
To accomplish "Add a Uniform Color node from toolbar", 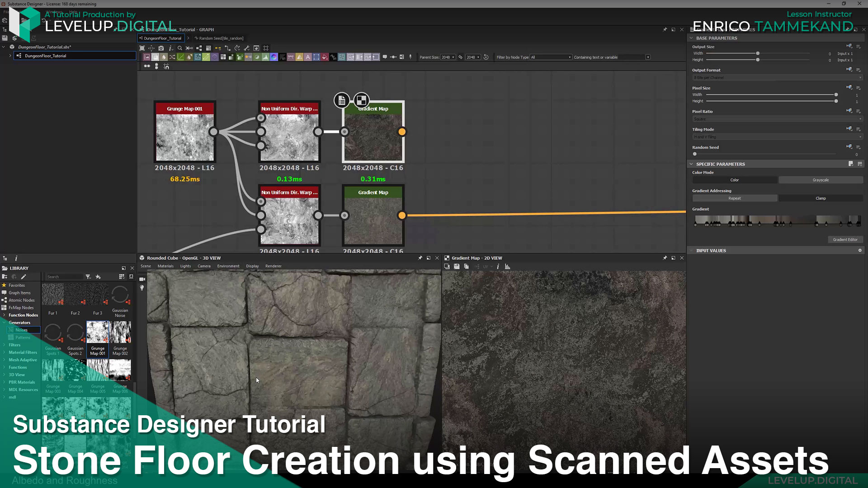I will (325, 57).
